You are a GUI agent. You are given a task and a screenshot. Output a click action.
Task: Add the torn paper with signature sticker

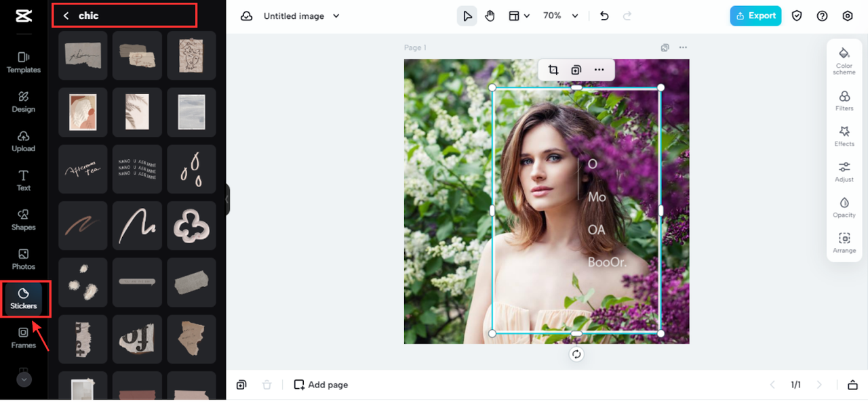83,56
